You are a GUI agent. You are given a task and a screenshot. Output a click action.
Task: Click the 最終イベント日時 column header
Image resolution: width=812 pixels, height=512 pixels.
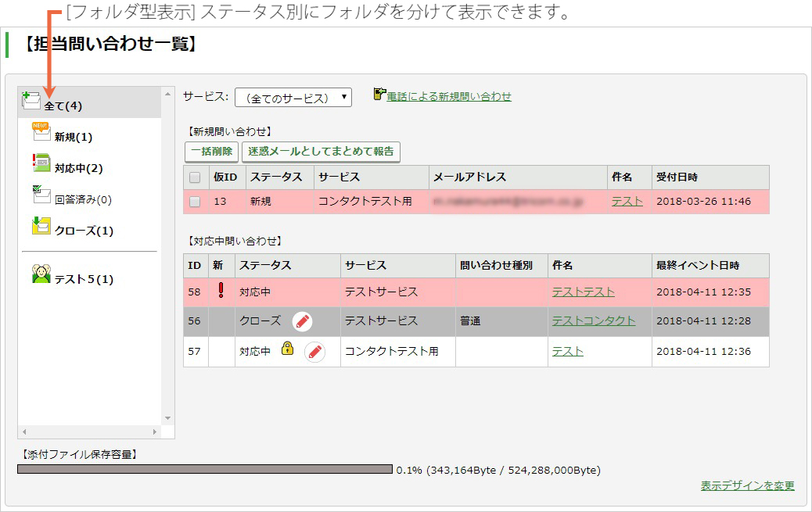(710, 266)
